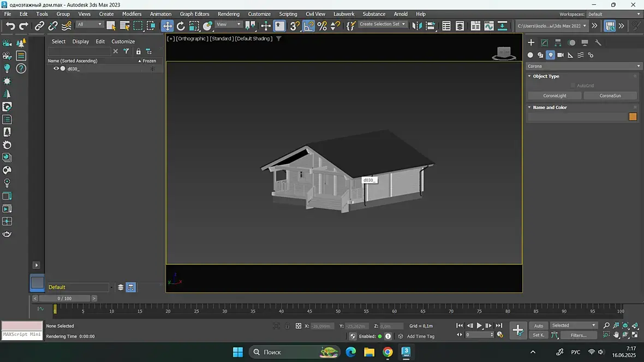Click the CoronaSun button
This screenshot has height=362, width=644.
pos(610,95)
